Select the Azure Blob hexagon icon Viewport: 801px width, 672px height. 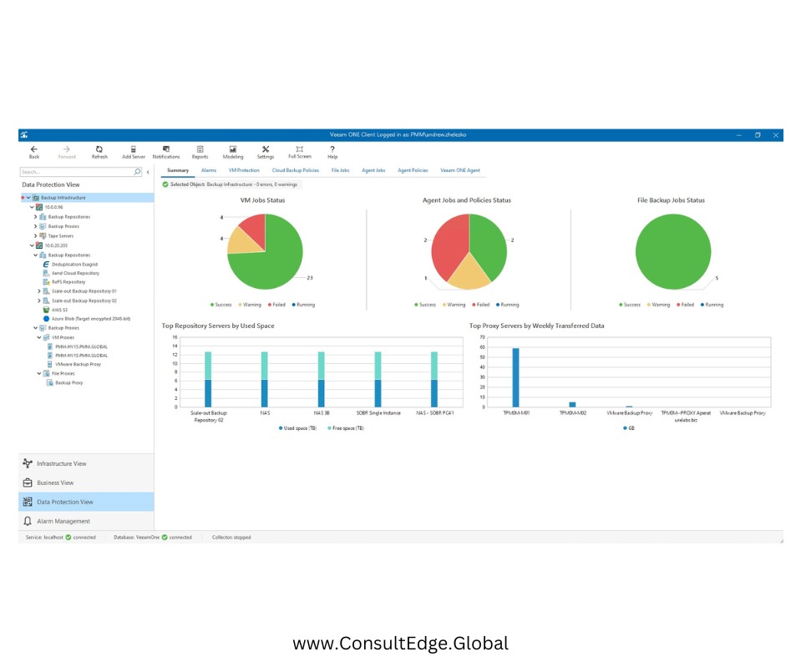[x=46, y=319]
